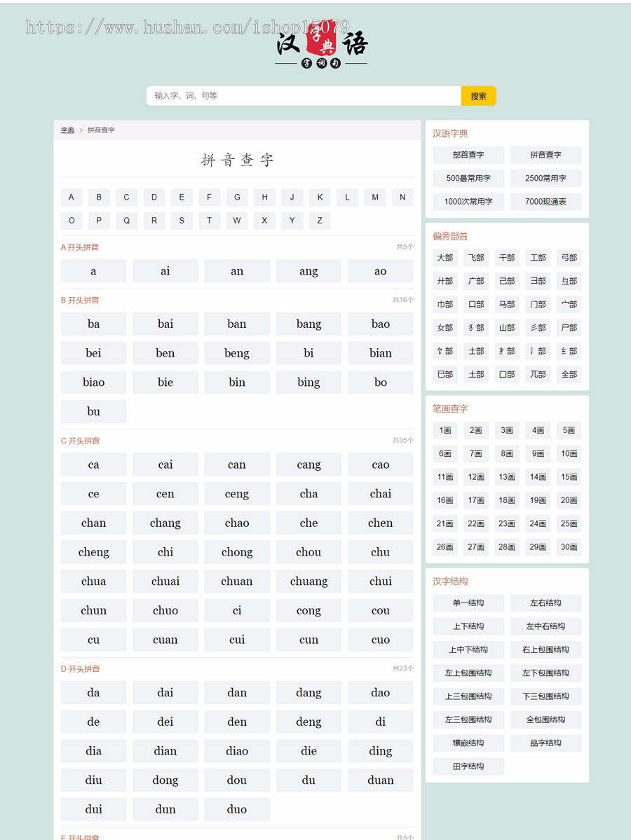Select letter H in alphabet index
This screenshot has width=631, height=840.
click(x=264, y=197)
